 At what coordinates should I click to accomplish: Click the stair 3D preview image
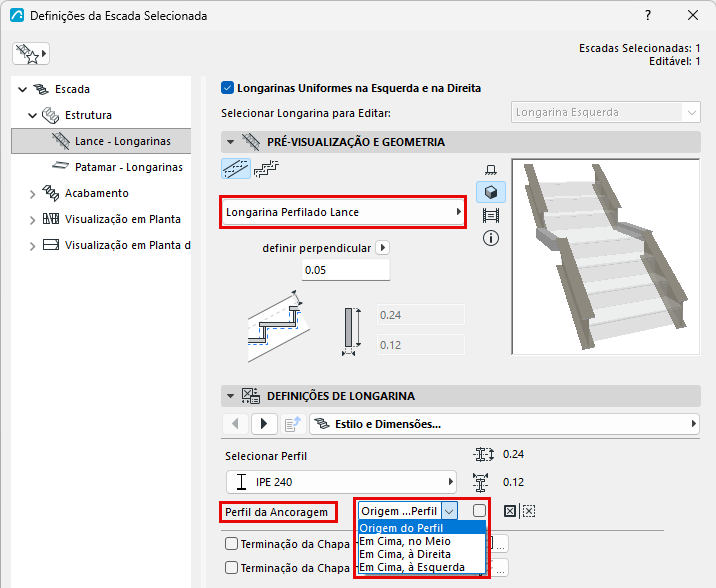(605, 257)
